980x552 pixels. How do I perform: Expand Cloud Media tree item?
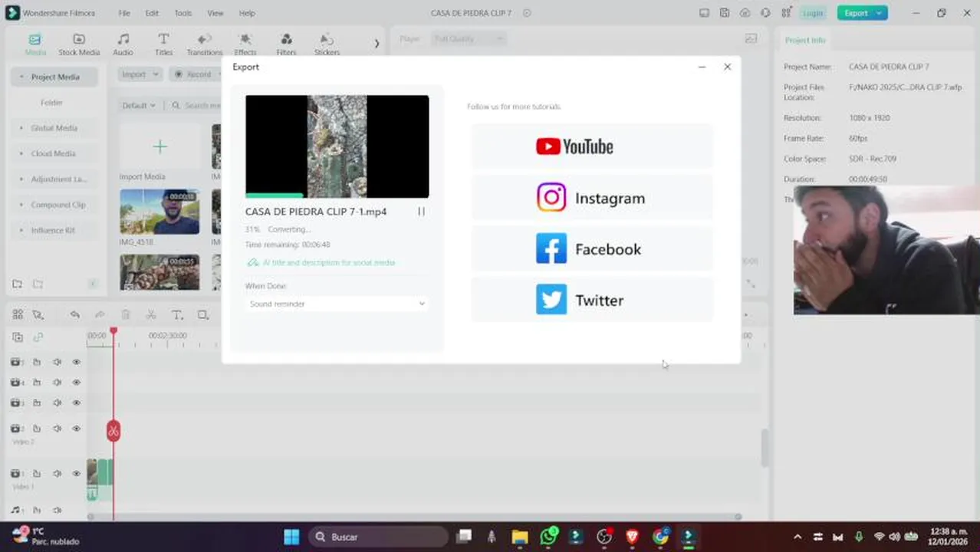coord(21,153)
